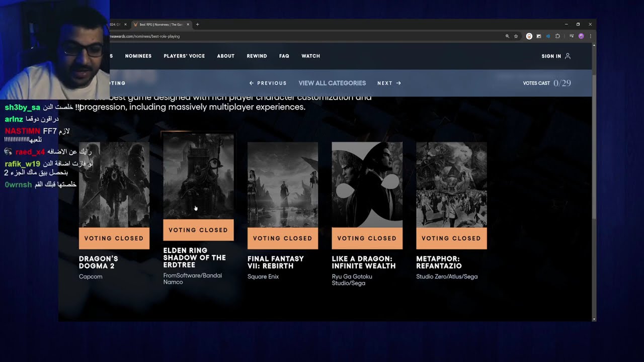The height and width of the screenshot is (362, 644).
Task: Open the Extensions puzzle piece menu
Action: tap(557, 36)
